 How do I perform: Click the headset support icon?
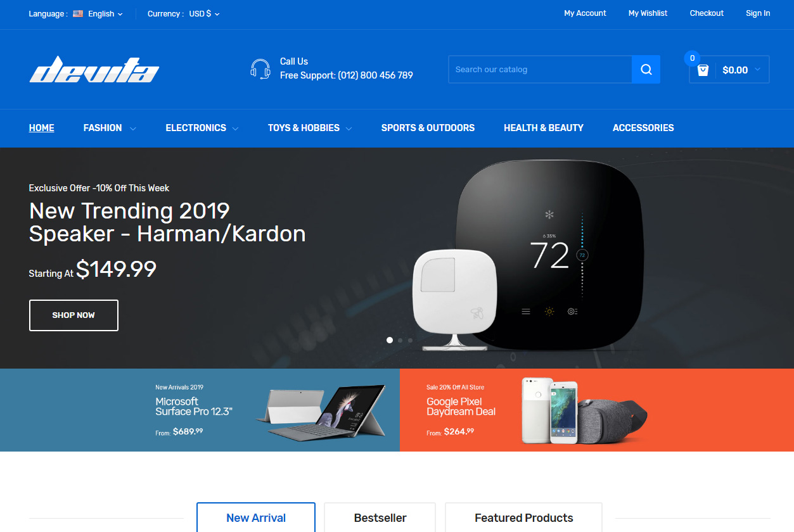tap(260, 68)
